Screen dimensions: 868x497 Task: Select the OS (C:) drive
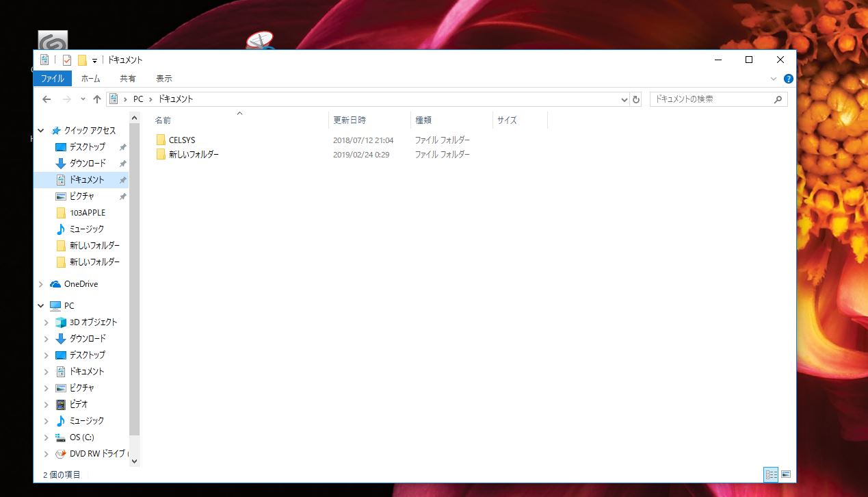tap(81, 437)
